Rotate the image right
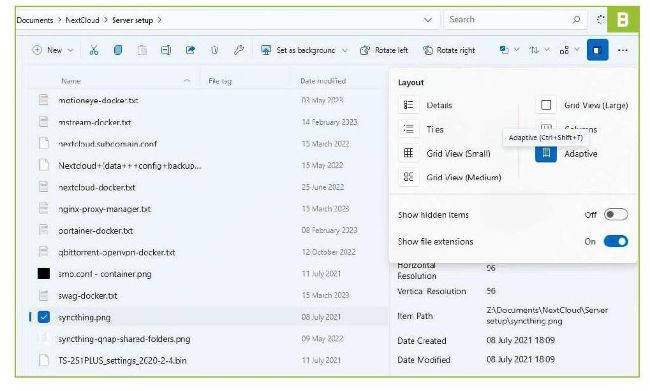 [x=449, y=51]
